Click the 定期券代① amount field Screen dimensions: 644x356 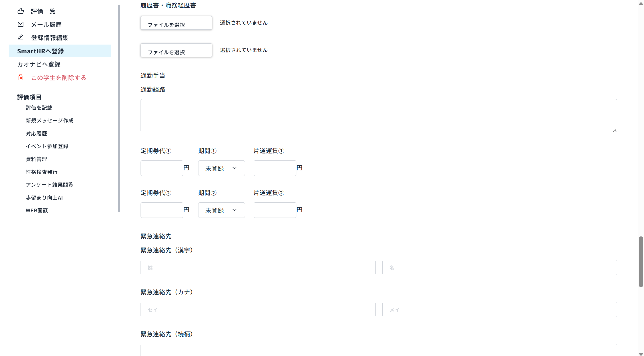[x=161, y=168]
